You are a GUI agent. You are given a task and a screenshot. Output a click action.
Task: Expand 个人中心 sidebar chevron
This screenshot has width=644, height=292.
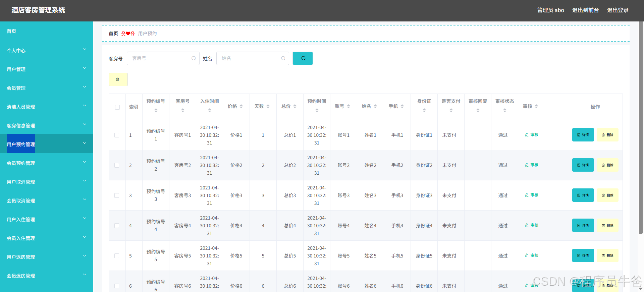(85, 49)
